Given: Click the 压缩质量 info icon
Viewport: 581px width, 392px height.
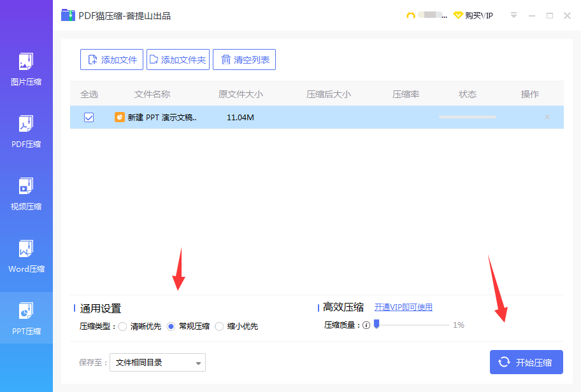Looking at the screenshot, I should coord(366,325).
